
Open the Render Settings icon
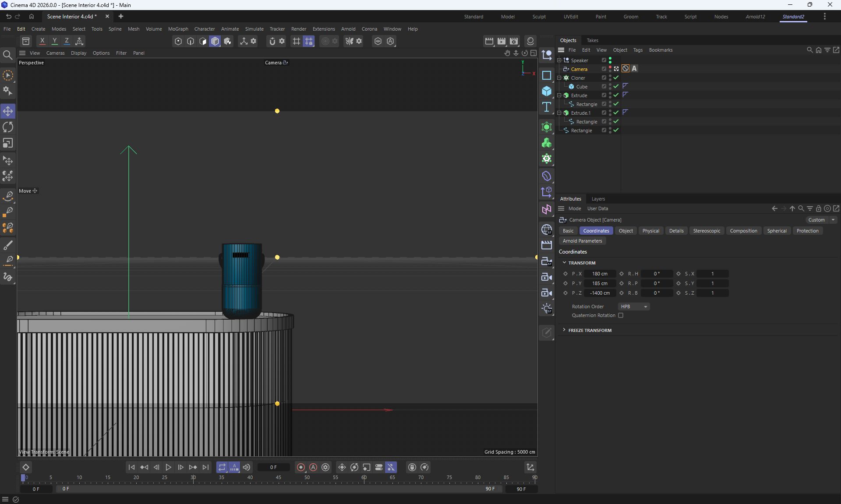tap(514, 41)
